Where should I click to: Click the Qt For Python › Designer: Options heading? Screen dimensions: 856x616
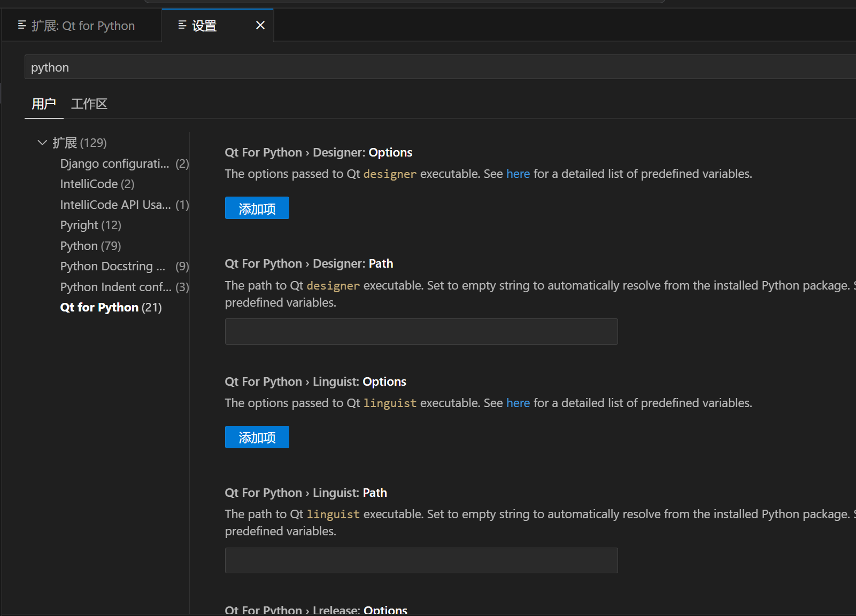click(x=319, y=152)
